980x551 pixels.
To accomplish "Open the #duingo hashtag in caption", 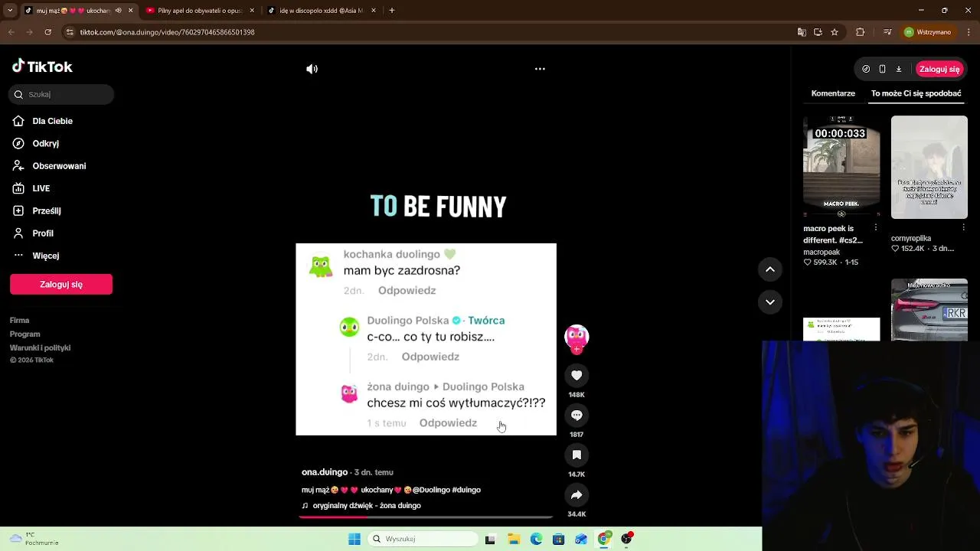I will (x=466, y=490).
